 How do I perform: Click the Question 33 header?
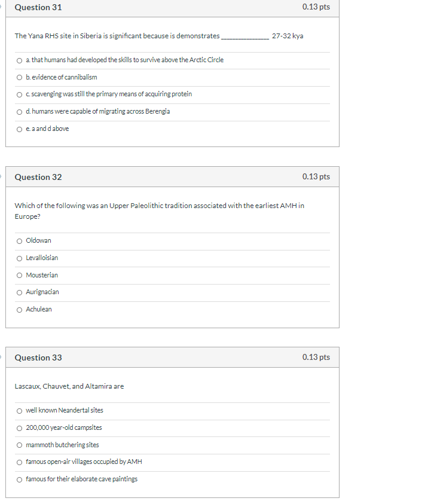(x=38, y=357)
